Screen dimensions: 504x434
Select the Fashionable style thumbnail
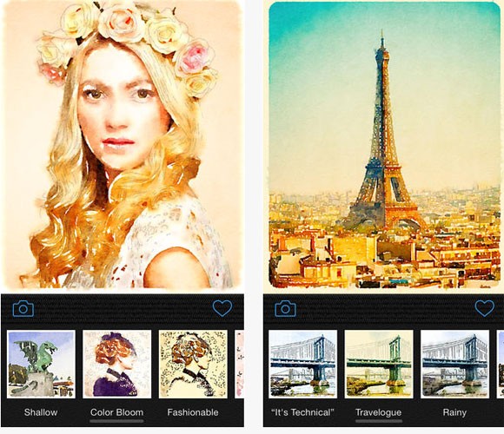click(193, 364)
